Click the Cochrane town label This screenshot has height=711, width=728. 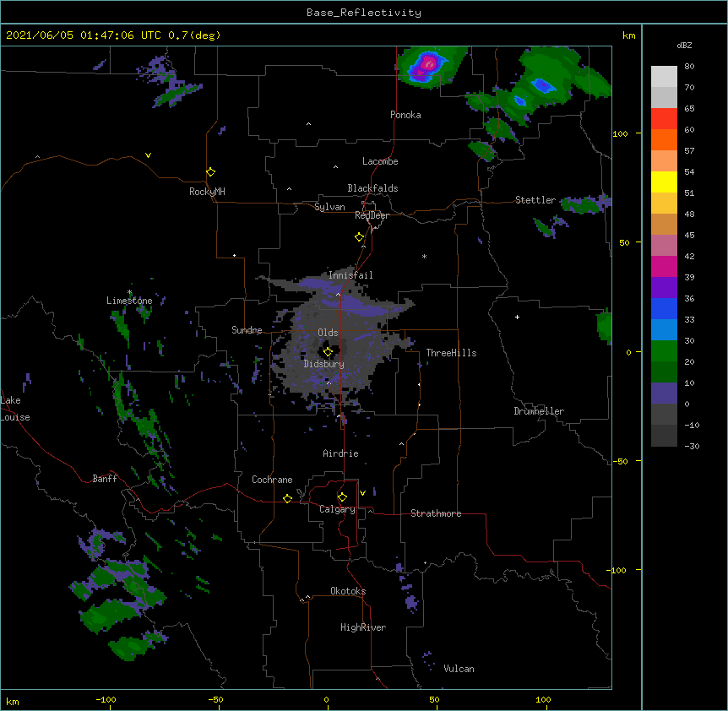tap(272, 480)
